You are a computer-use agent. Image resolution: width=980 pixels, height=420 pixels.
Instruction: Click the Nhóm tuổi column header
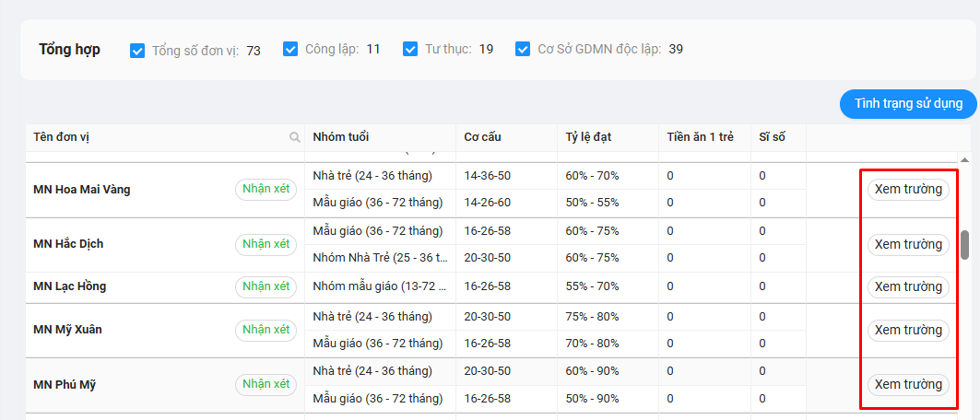click(341, 137)
